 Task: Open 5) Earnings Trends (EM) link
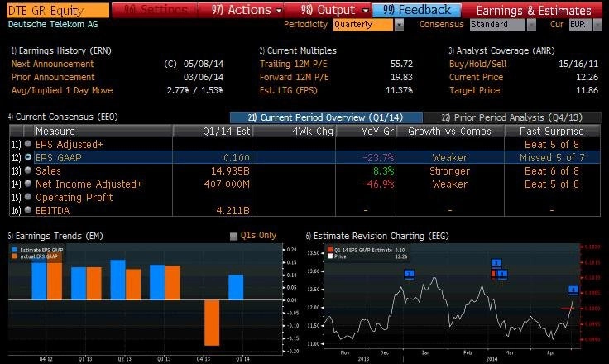55,236
